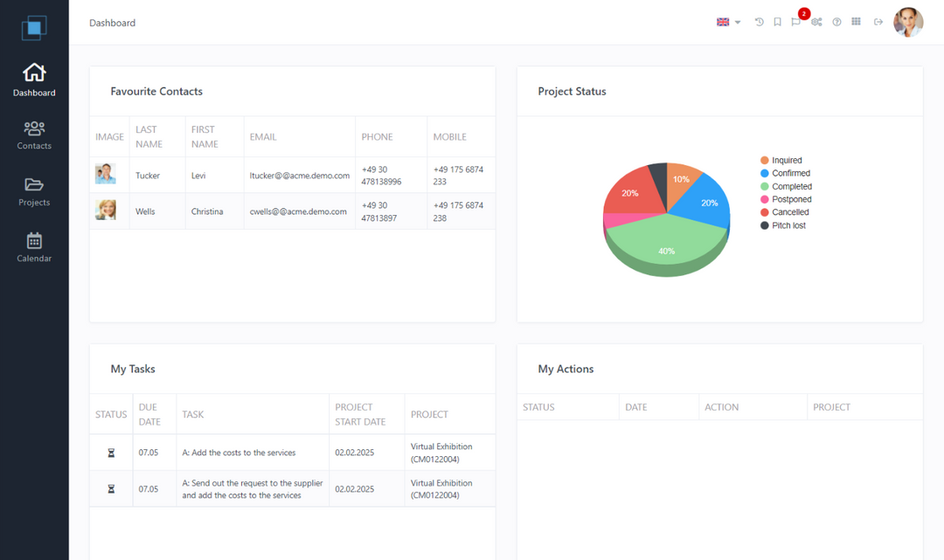Open the Contacts sidebar icon

tap(34, 134)
